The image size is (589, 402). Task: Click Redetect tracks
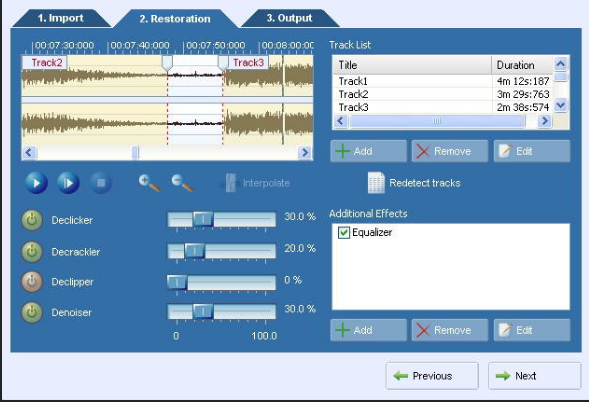(x=414, y=183)
